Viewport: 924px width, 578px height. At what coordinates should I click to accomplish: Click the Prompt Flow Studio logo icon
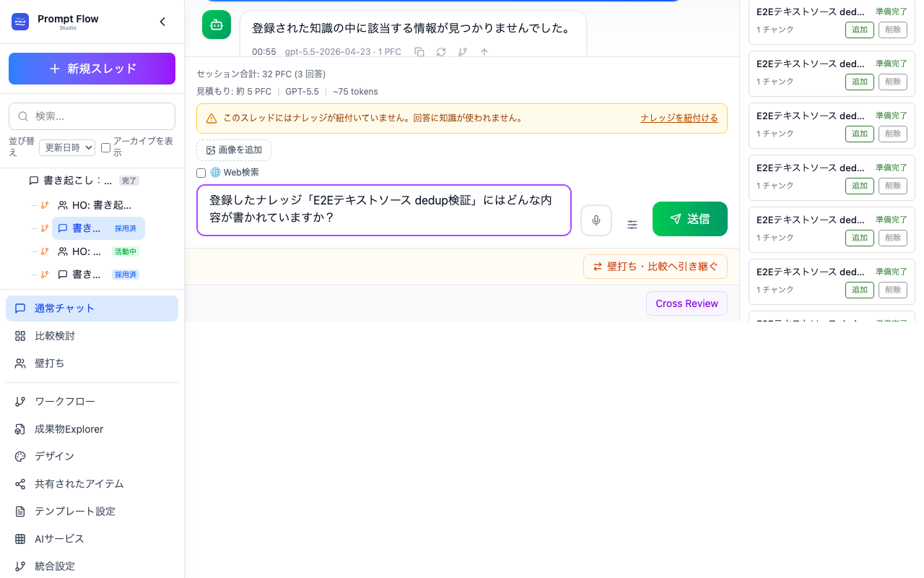[x=20, y=22]
